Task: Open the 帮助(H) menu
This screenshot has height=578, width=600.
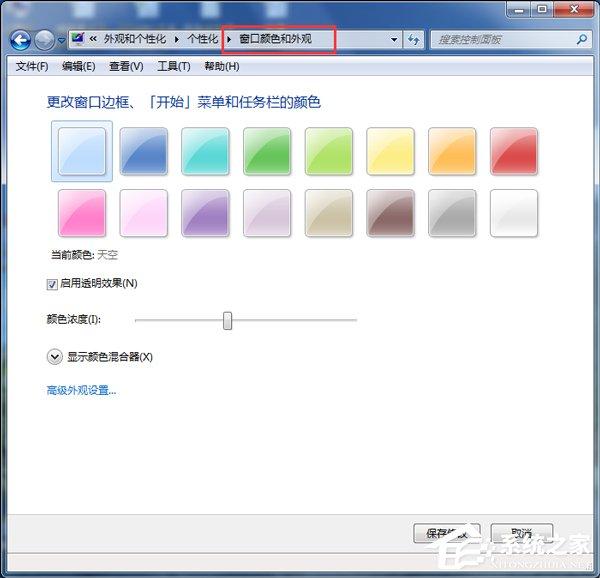Action: click(222, 67)
